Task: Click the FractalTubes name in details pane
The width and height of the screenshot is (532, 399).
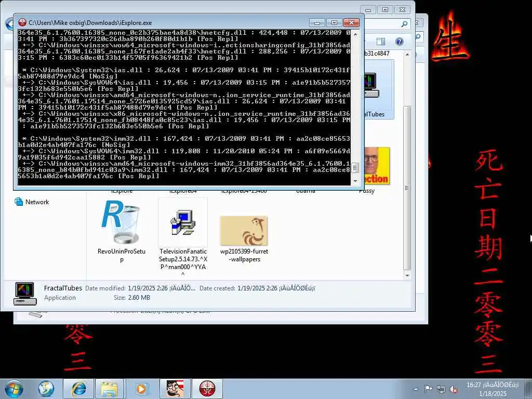Action: pos(63,288)
